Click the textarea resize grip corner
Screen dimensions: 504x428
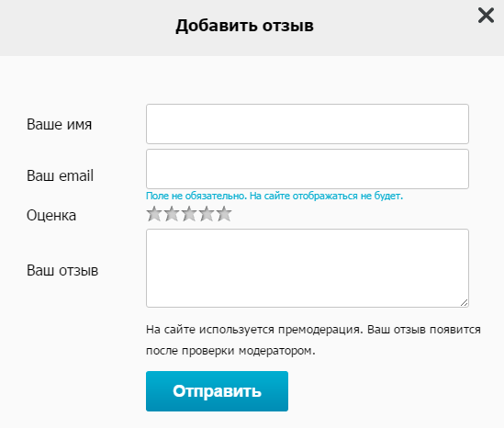[x=465, y=302]
